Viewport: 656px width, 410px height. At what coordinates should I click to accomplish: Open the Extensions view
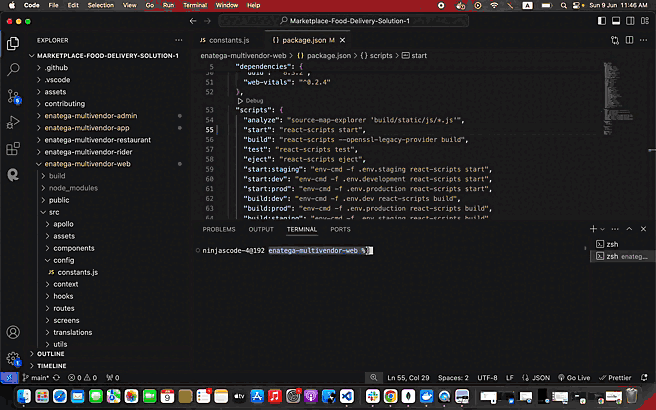coord(14,148)
